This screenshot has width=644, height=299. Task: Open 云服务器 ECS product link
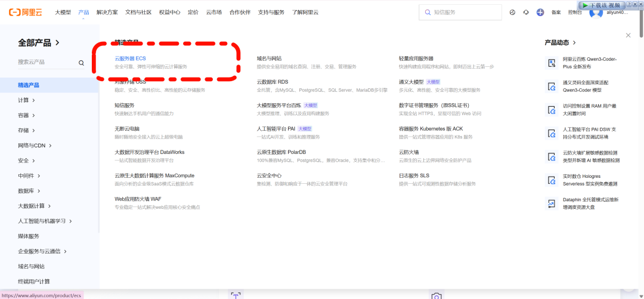(131, 58)
